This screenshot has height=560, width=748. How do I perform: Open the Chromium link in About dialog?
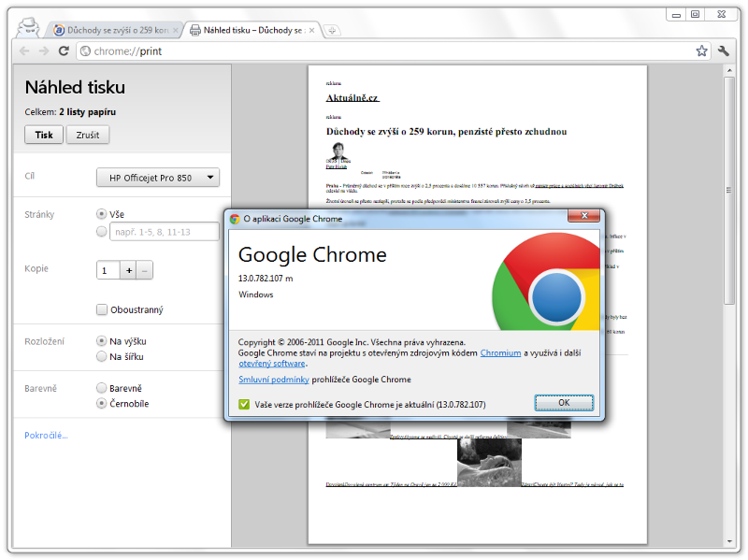[500, 353]
